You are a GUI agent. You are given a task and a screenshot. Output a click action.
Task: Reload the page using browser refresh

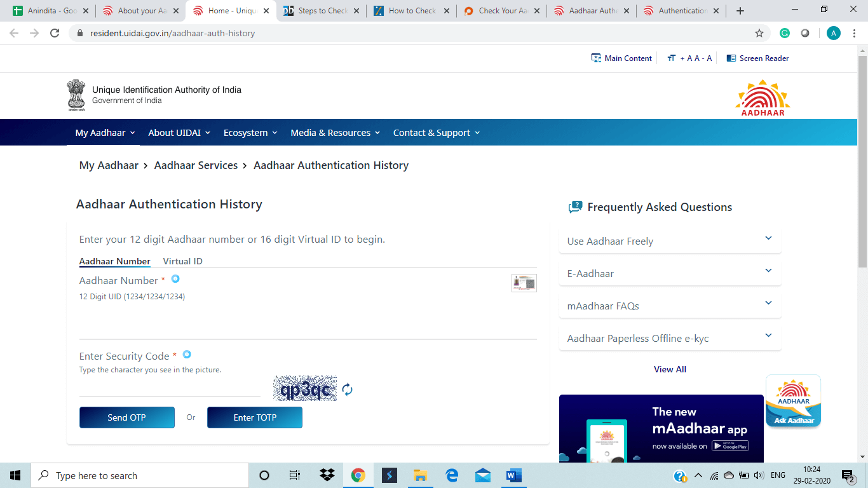click(x=55, y=33)
